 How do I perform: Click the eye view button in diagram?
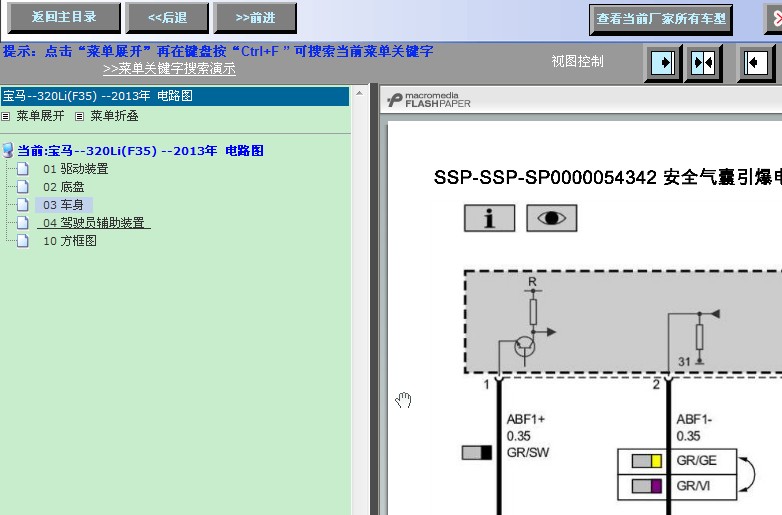(x=552, y=218)
